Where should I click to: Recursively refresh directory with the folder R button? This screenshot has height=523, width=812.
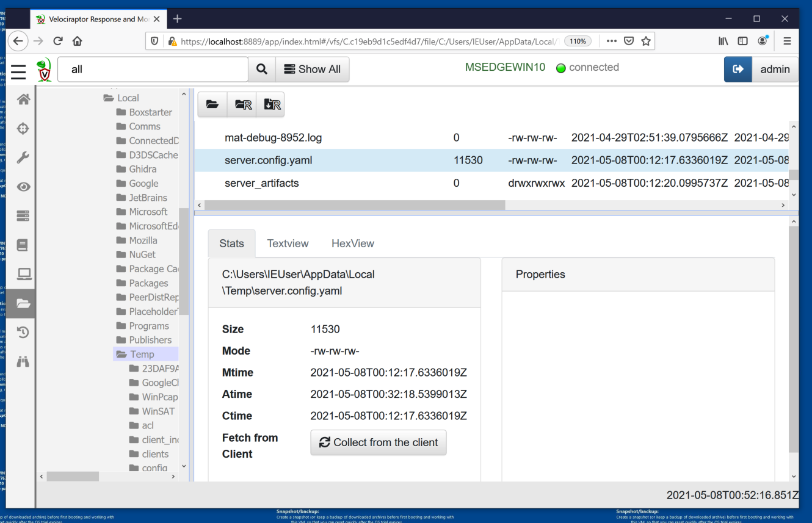tap(242, 104)
